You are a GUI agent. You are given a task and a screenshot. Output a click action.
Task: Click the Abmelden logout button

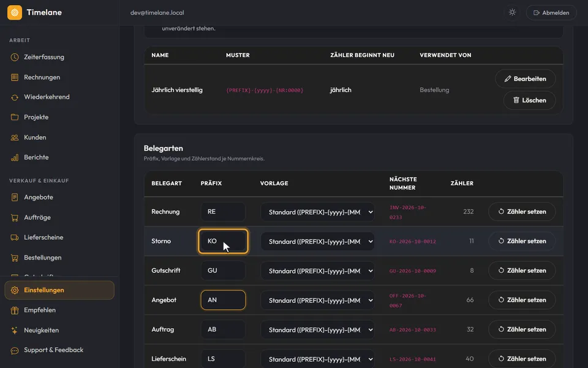tap(551, 12)
